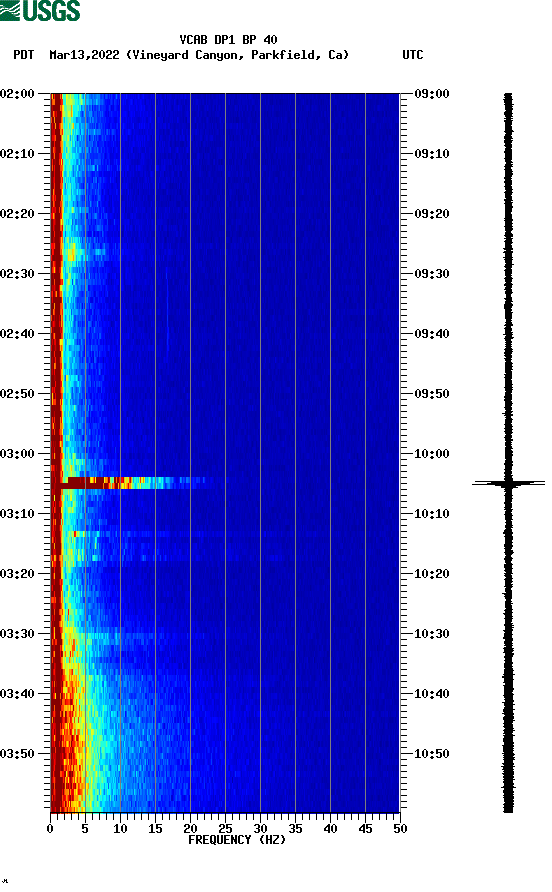The width and height of the screenshot is (552, 892).
Task: Click the 35 Hz frequency tick label
Action: click(x=295, y=829)
